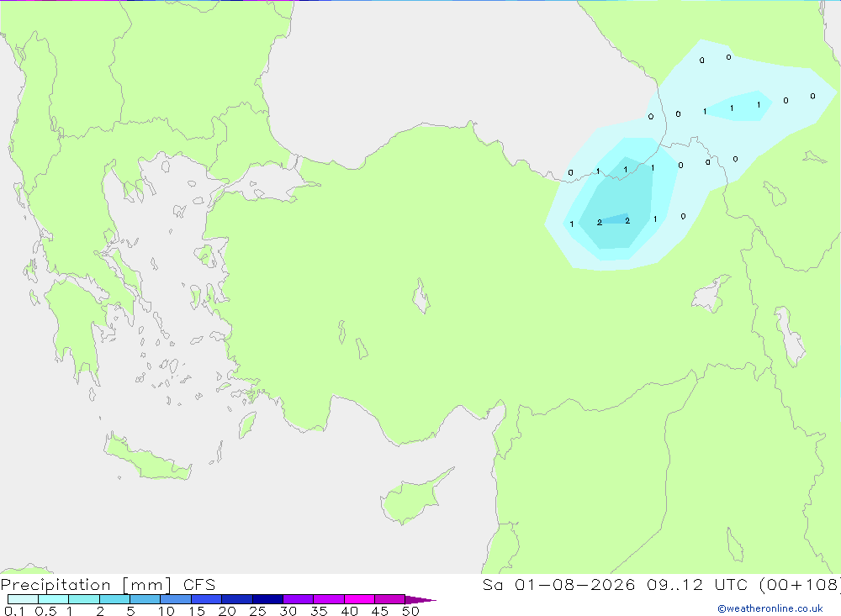Viewport: 841px width, 616px height.
Task: Click the '25' legend scale label
Action: (258, 611)
